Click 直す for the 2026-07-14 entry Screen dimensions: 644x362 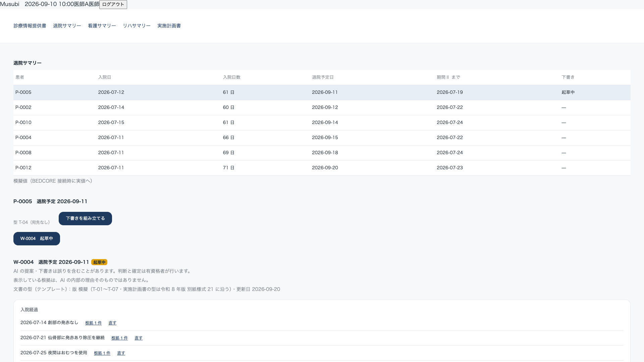tap(112, 323)
